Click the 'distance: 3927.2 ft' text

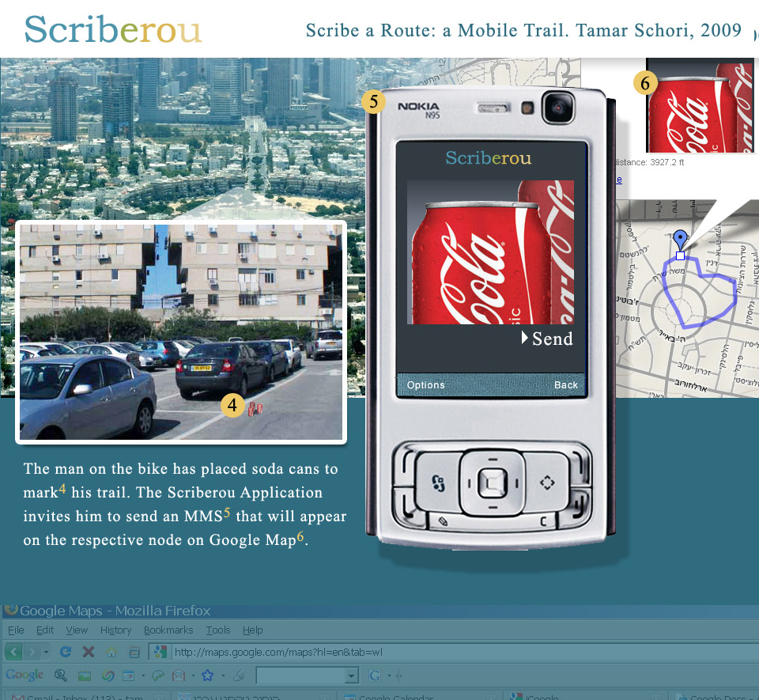tap(650, 162)
